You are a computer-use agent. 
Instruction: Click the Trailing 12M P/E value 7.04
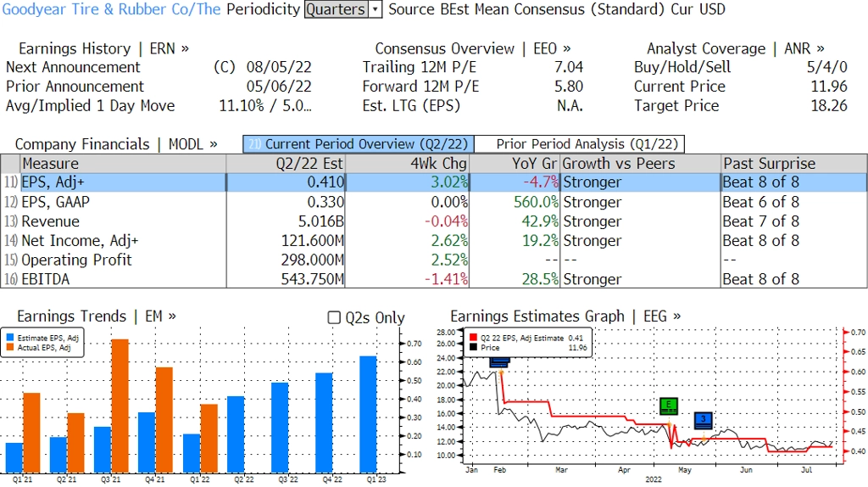pos(569,67)
